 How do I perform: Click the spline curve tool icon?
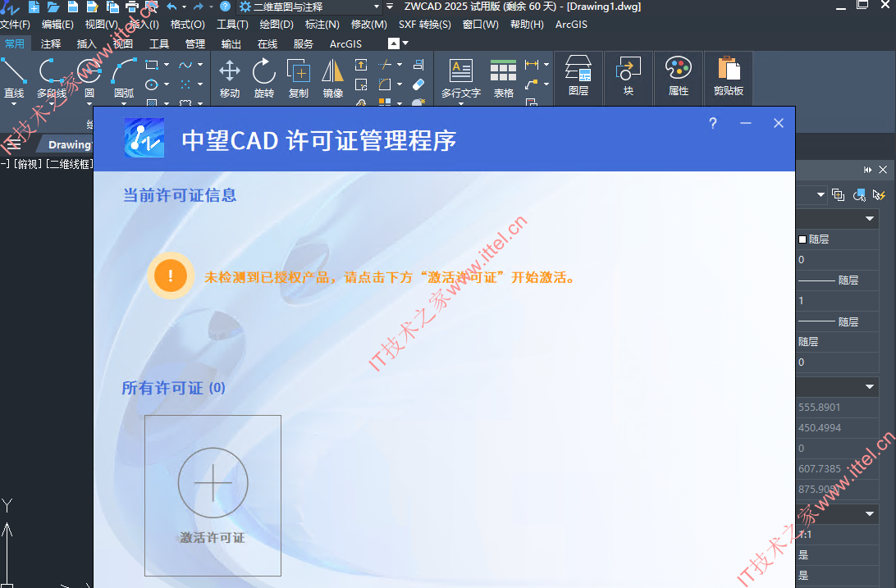click(185, 65)
